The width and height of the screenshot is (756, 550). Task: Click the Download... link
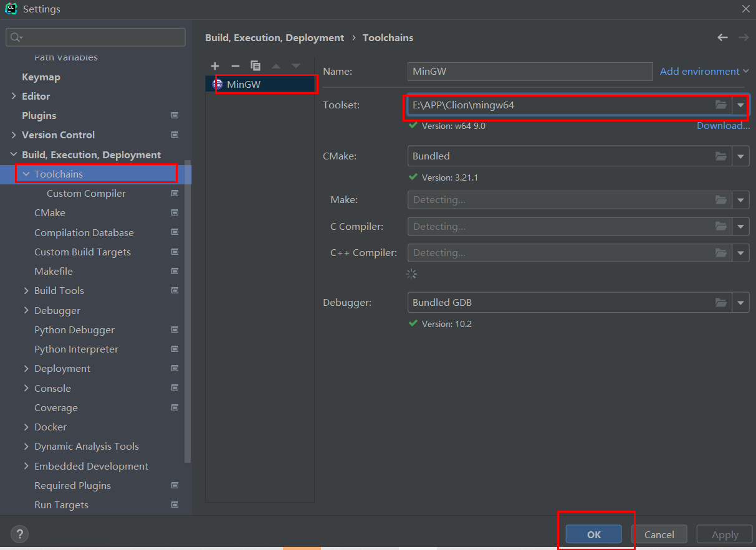pyautogui.click(x=723, y=126)
